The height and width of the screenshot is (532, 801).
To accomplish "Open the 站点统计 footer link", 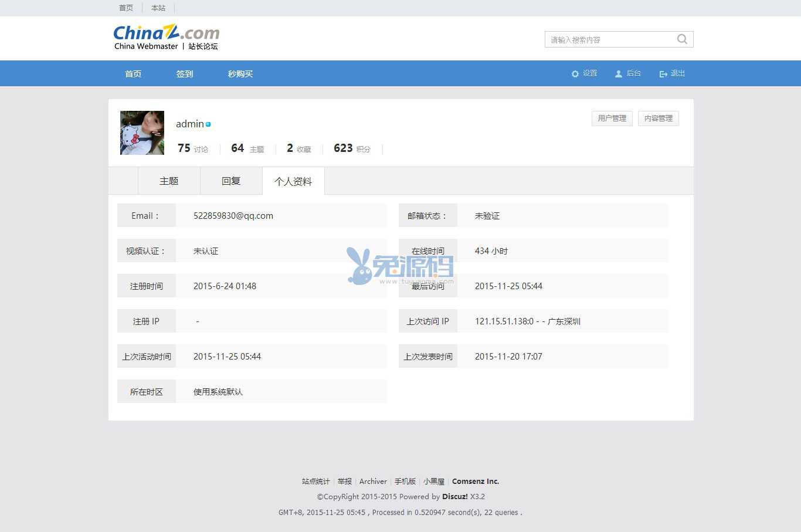I will point(315,482).
